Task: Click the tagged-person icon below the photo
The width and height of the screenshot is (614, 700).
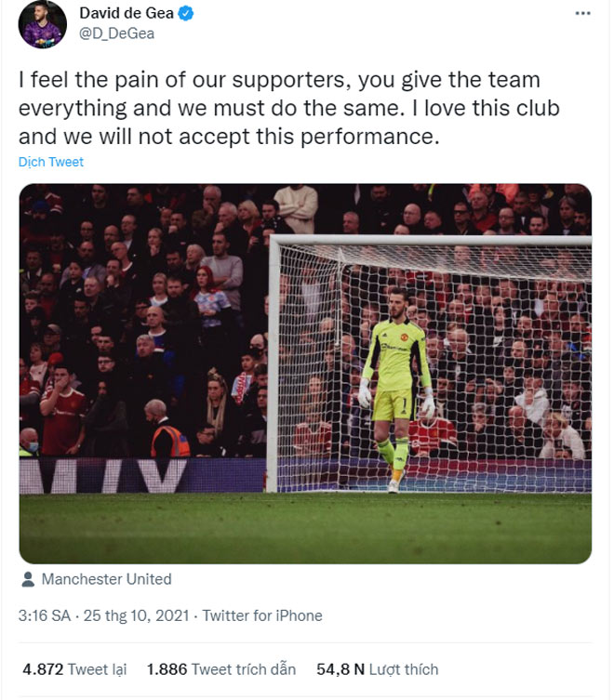Action: [27, 579]
